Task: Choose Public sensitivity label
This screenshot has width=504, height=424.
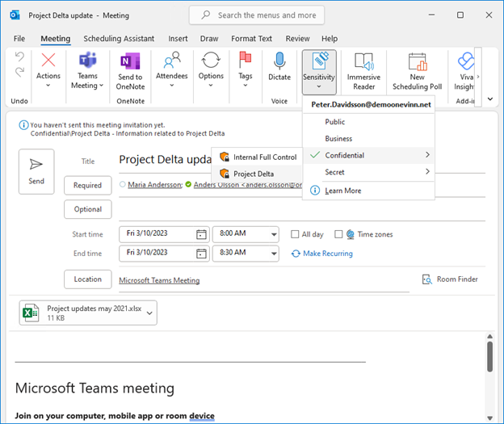Action: (x=334, y=121)
